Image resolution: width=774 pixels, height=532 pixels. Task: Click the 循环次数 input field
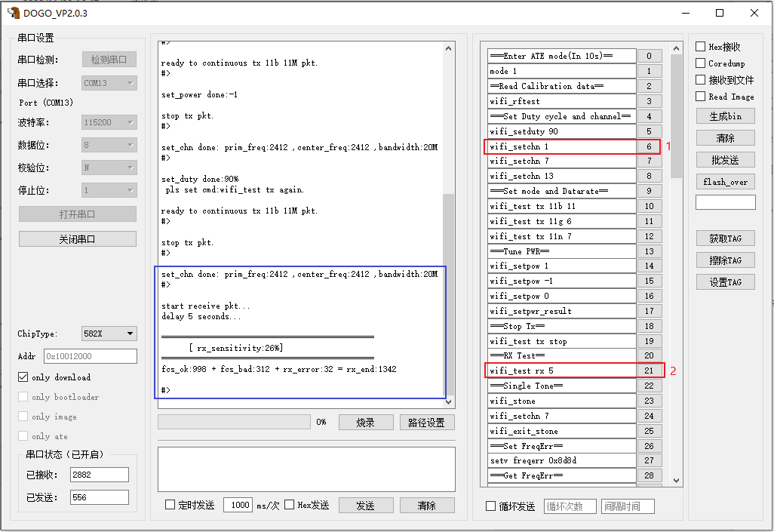570,506
